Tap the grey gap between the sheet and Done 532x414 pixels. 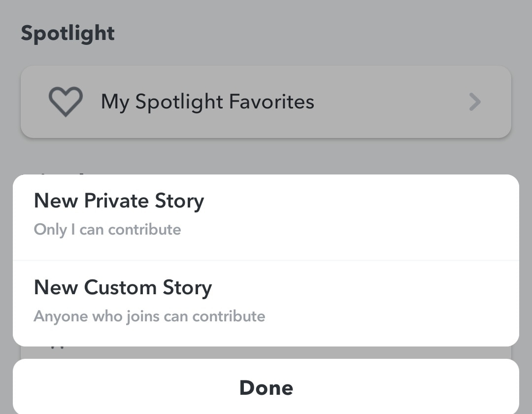[266, 353]
